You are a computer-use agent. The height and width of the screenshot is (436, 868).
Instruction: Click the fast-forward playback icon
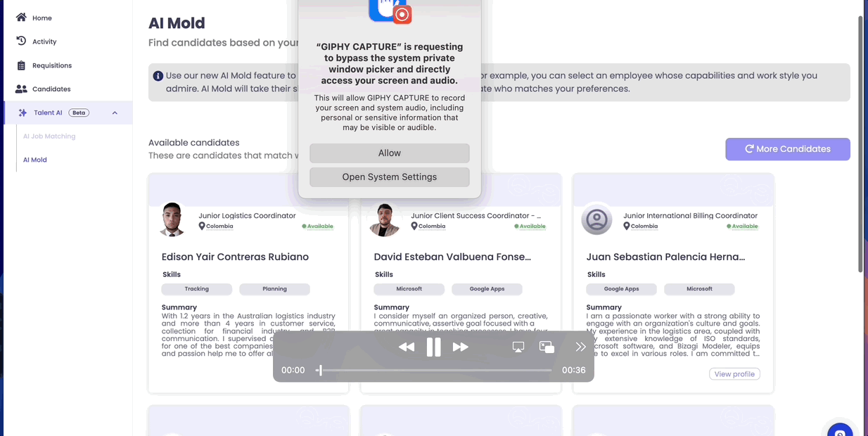coord(460,347)
